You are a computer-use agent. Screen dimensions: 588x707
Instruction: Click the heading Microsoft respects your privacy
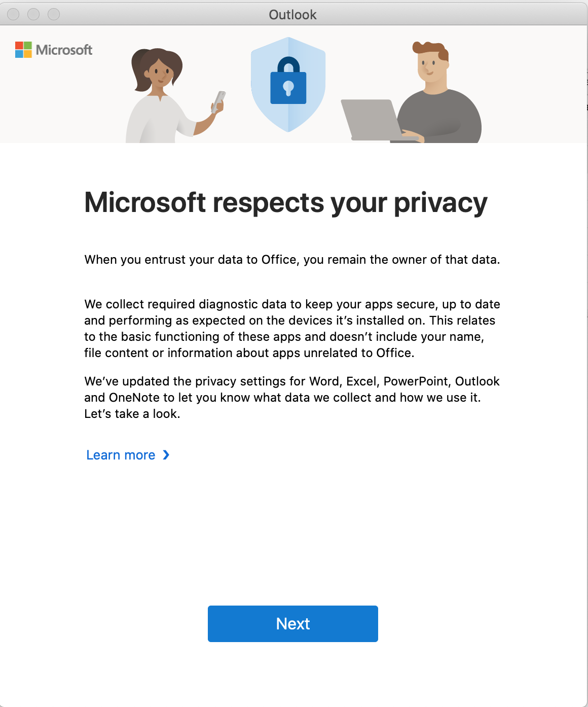(286, 203)
